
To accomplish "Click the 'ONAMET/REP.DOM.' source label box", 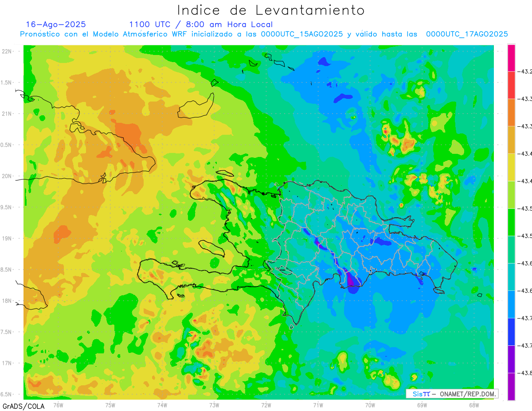I will (452, 394).
